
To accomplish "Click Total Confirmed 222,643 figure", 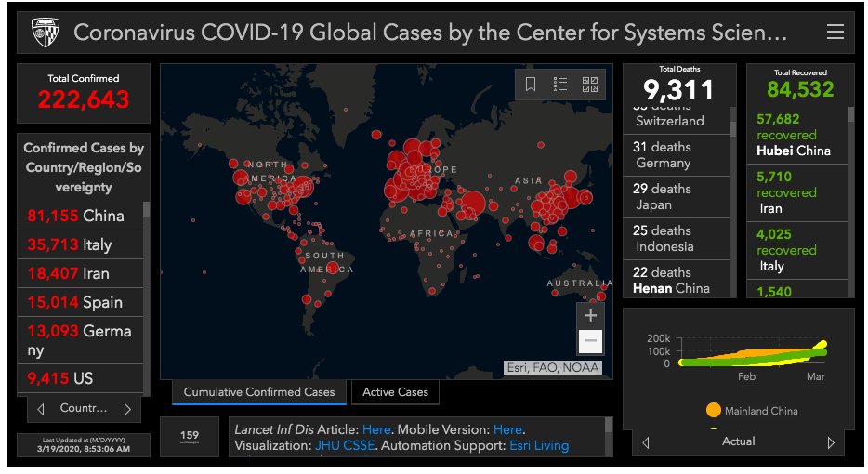I will pyautogui.click(x=84, y=99).
